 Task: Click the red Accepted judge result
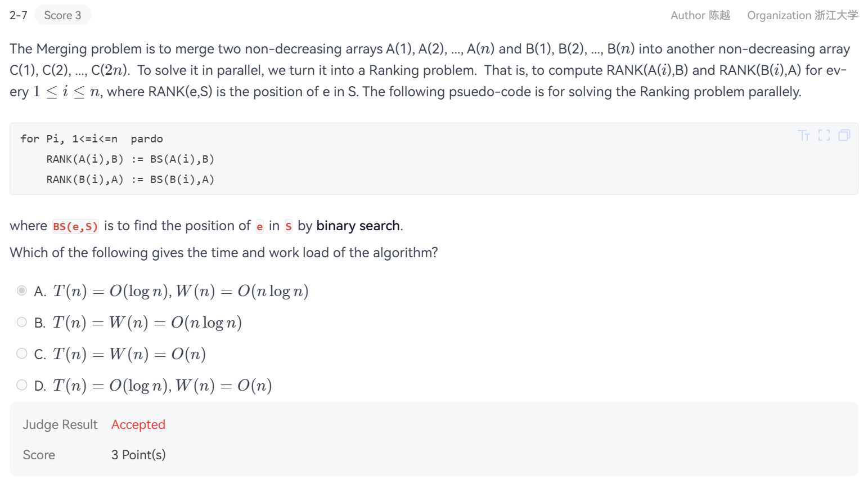coord(138,424)
